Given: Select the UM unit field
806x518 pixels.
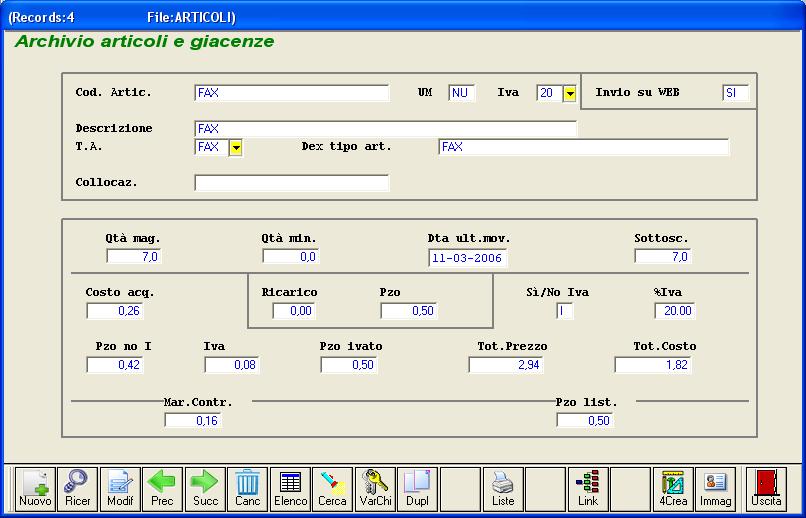Looking at the screenshot, I should [x=461, y=93].
